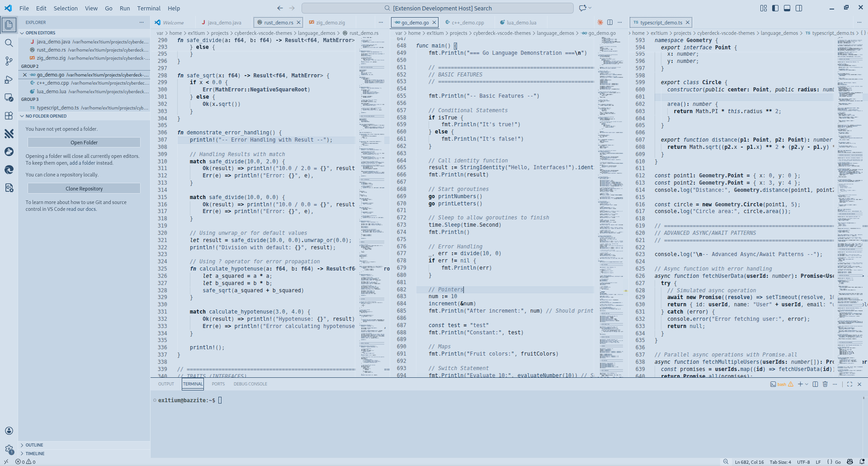868x466 pixels.
Task: Launch a new terminal with the plus icon
Action: point(800,384)
